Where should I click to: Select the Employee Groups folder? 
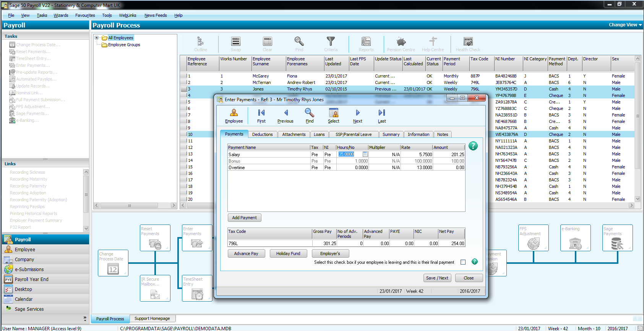121,45
